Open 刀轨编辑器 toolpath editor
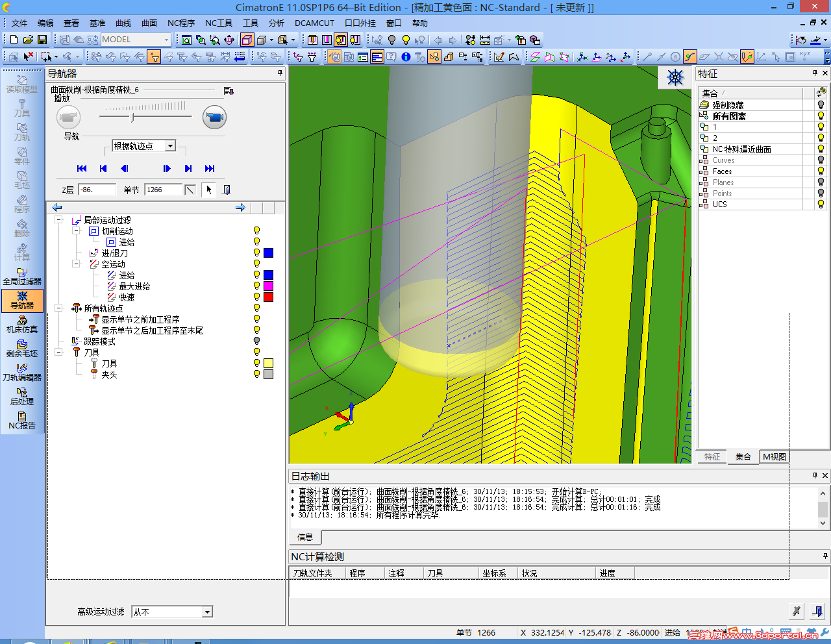Screen dimensions: 831x644 (x=22, y=372)
